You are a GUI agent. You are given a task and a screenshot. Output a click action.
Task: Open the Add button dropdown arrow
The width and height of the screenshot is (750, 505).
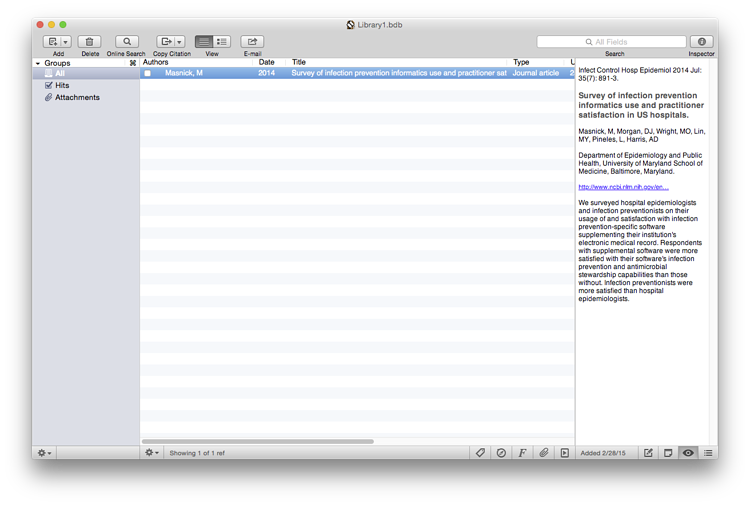66,42
